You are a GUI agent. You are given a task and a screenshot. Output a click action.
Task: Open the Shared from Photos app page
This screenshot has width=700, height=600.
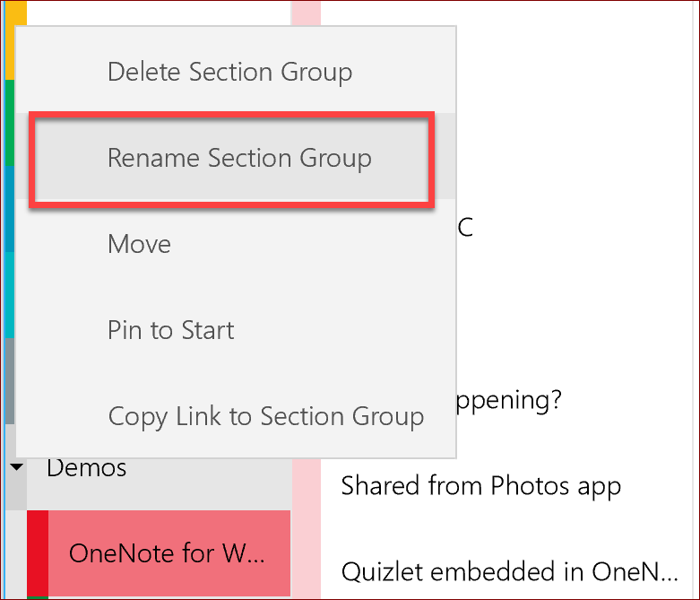click(x=480, y=486)
